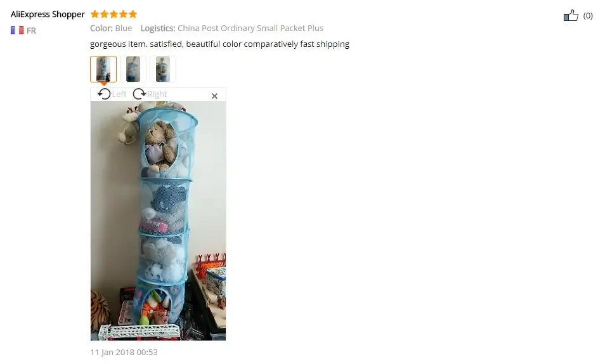Click the FR country label

(x=31, y=30)
